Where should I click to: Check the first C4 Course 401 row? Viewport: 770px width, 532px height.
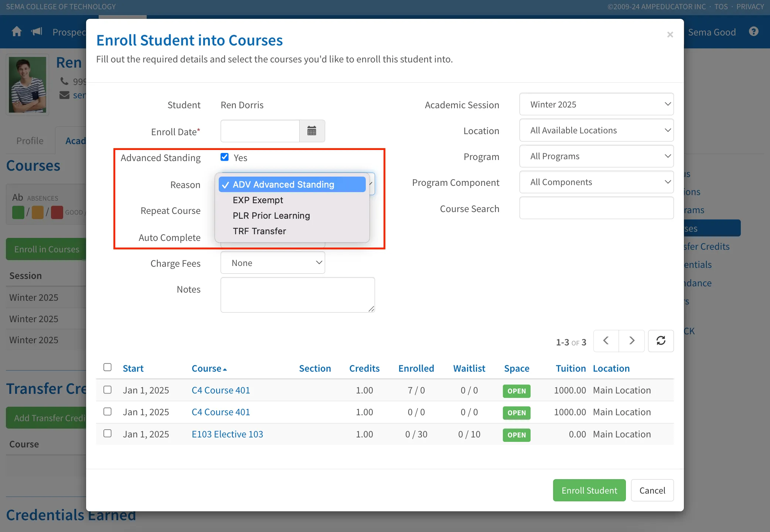[108, 390]
